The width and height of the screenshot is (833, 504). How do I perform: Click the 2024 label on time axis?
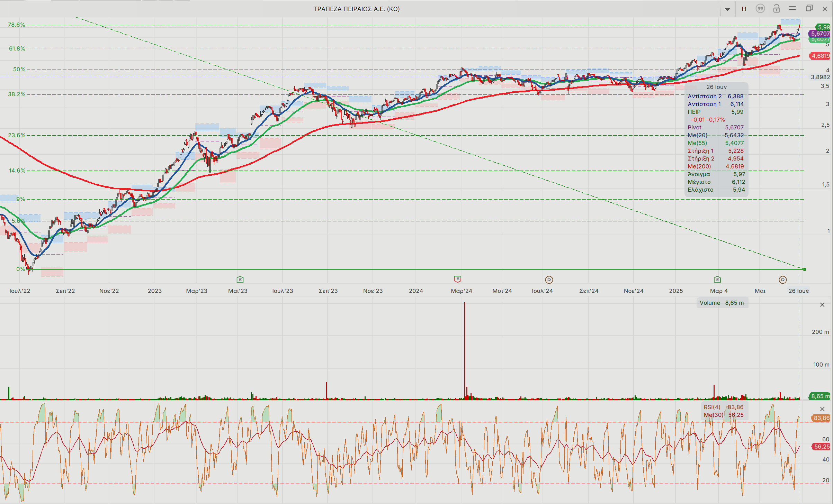pos(416,291)
